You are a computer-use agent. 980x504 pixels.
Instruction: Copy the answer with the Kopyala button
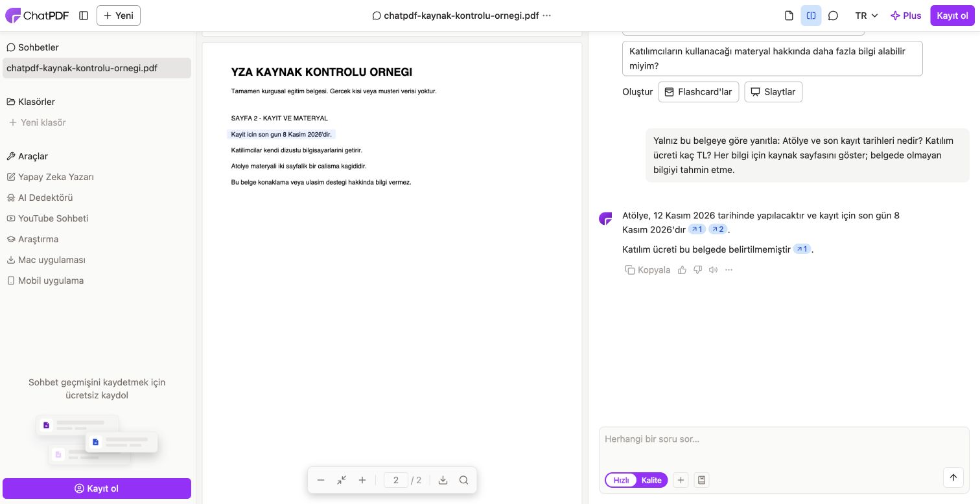(647, 269)
